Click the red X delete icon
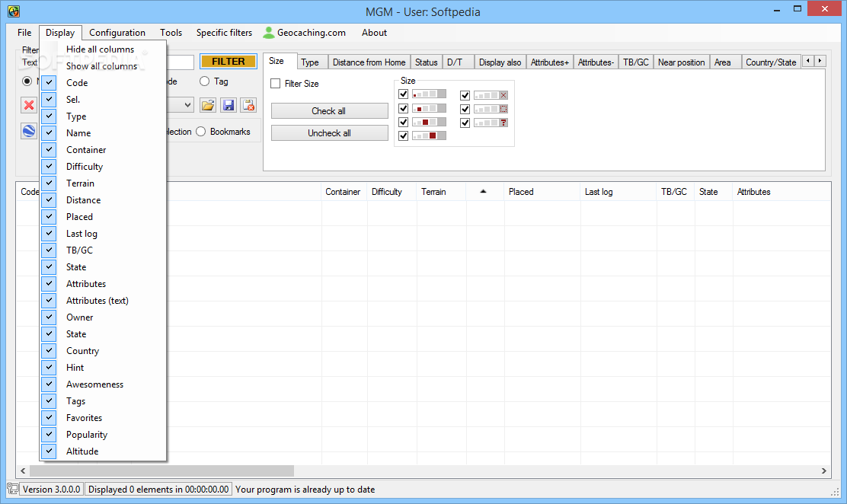Viewport: 847px width, 504px height. [x=29, y=105]
